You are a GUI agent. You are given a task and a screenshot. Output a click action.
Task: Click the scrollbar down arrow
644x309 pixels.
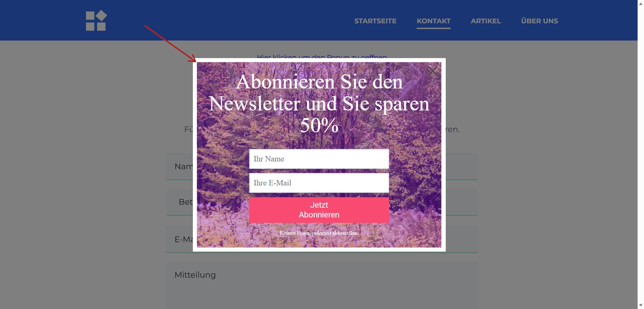tap(641, 305)
